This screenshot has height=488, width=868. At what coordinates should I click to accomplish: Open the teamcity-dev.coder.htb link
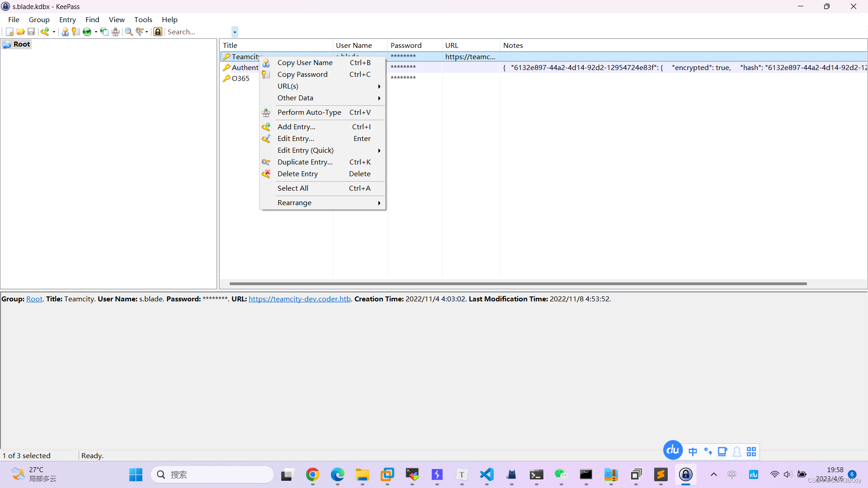coord(300,299)
